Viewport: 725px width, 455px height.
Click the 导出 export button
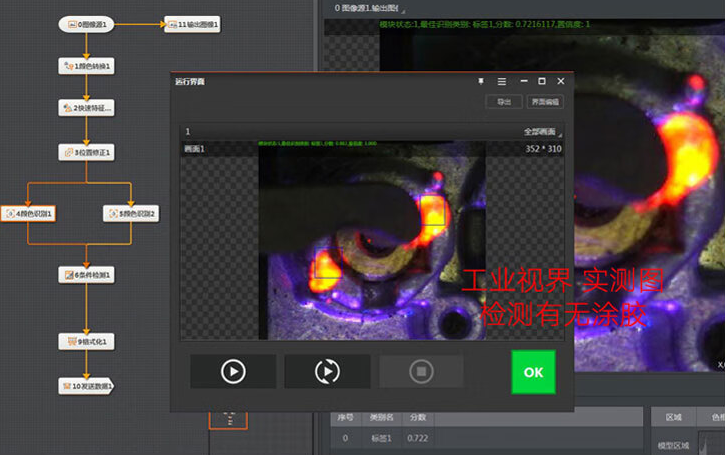[503, 102]
